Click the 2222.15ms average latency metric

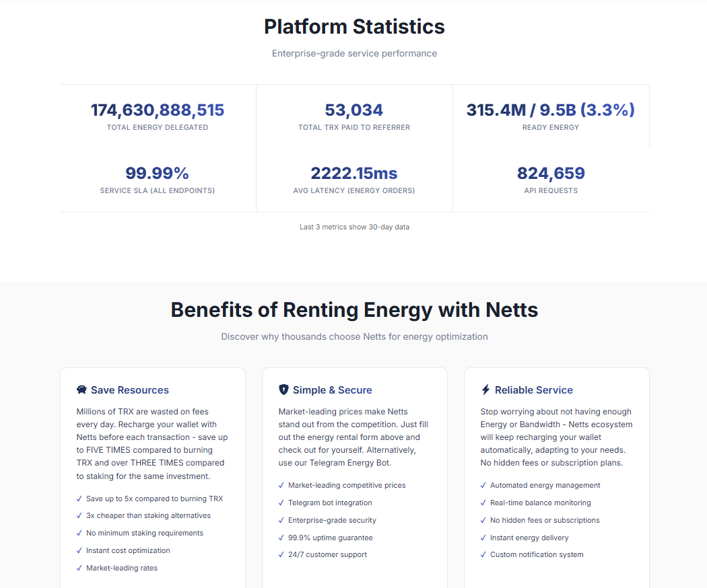click(x=354, y=174)
